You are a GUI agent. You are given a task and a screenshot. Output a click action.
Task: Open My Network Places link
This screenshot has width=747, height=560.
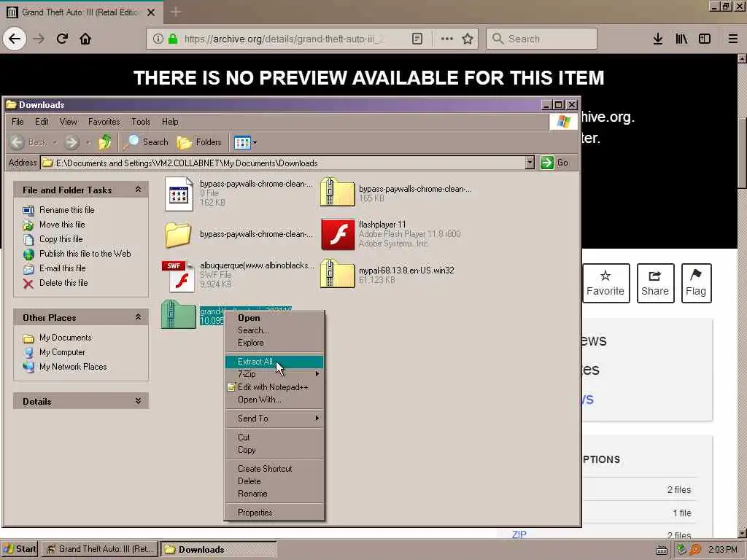coord(73,367)
